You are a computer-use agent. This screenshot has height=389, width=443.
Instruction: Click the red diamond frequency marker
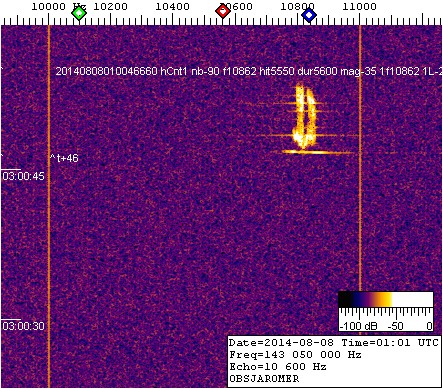223,12
